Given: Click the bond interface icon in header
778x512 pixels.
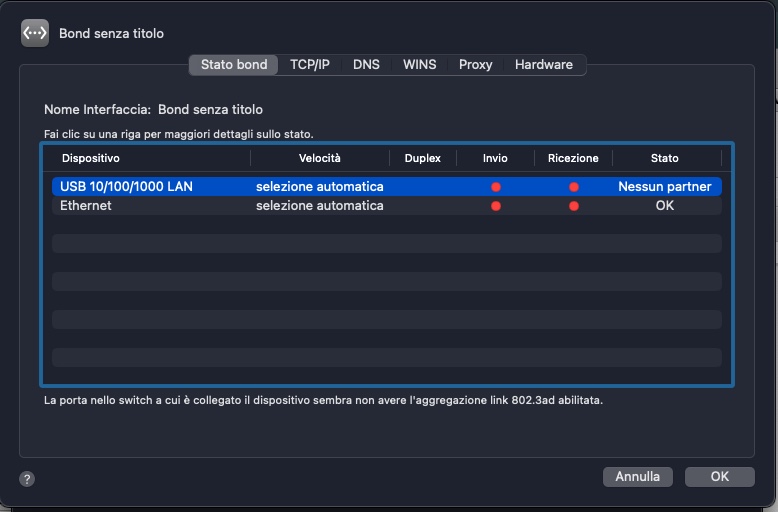Looking at the screenshot, I should click(35, 33).
